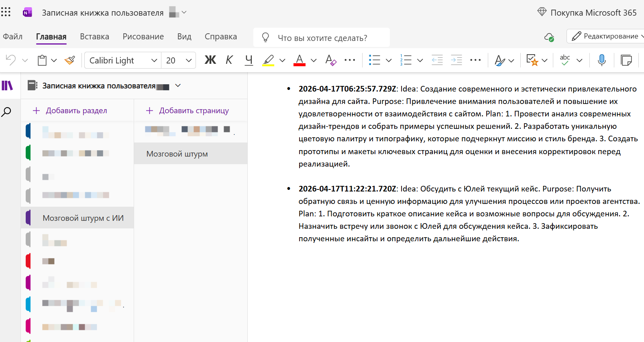Clear text formatting icon
This screenshot has height=342, width=644.
click(x=331, y=60)
